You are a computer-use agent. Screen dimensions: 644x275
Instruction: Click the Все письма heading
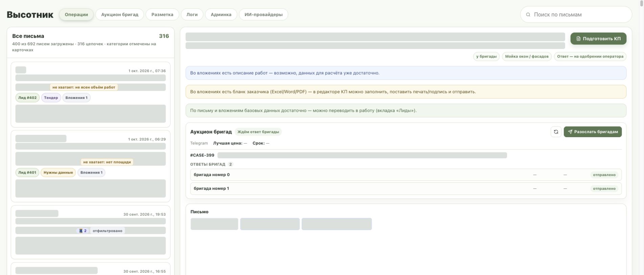(28, 36)
